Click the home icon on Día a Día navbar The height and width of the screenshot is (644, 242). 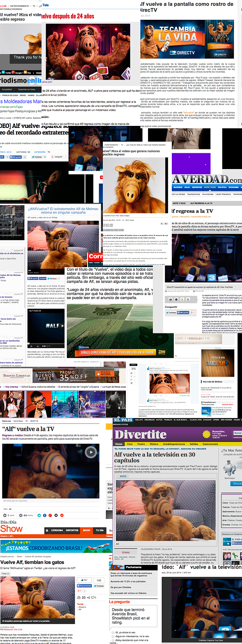coord(47,530)
